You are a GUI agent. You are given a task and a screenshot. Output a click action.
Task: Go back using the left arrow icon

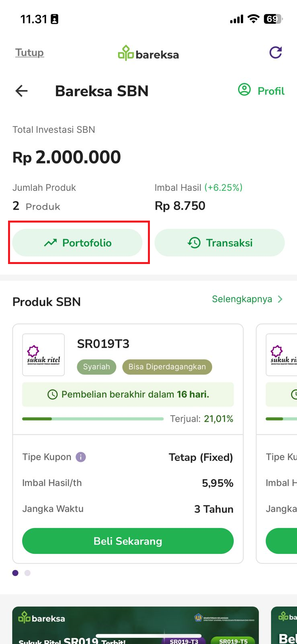coord(21,91)
